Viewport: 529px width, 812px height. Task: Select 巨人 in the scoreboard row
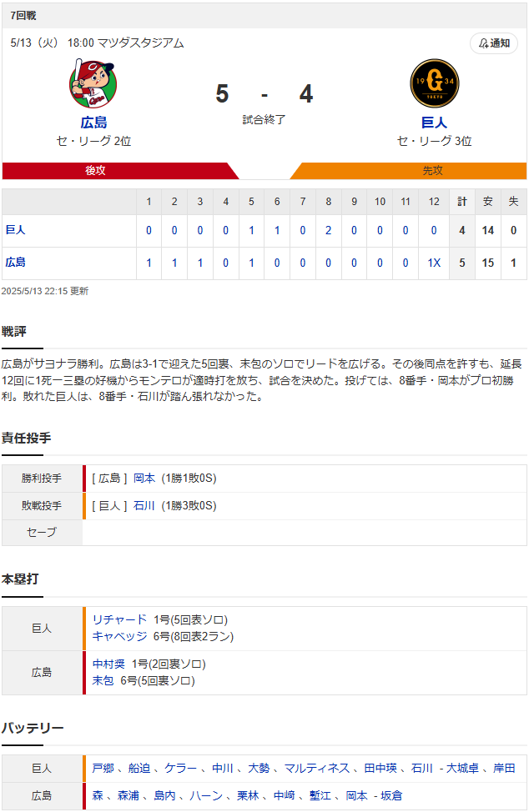[16, 230]
